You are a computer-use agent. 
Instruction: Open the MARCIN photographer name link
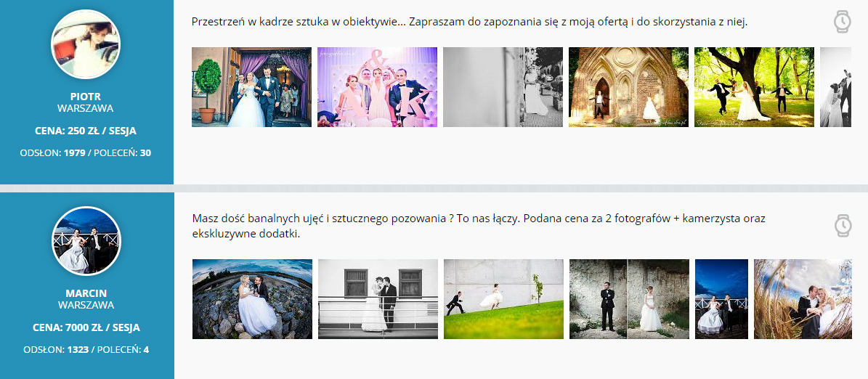pyautogui.click(x=86, y=293)
